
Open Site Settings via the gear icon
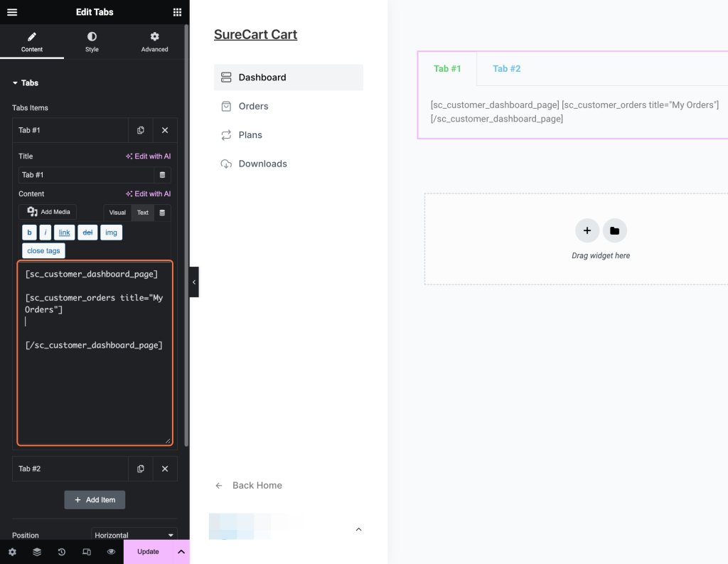(x=11, y=551)
